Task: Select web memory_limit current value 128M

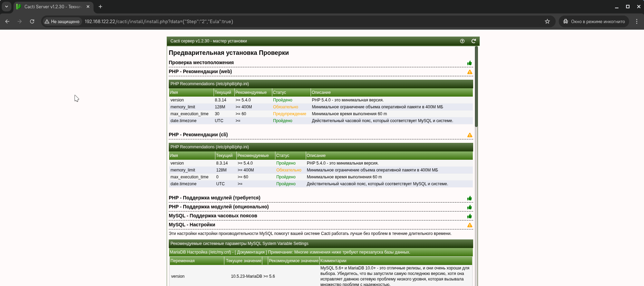Action: (x=220, y=107)
